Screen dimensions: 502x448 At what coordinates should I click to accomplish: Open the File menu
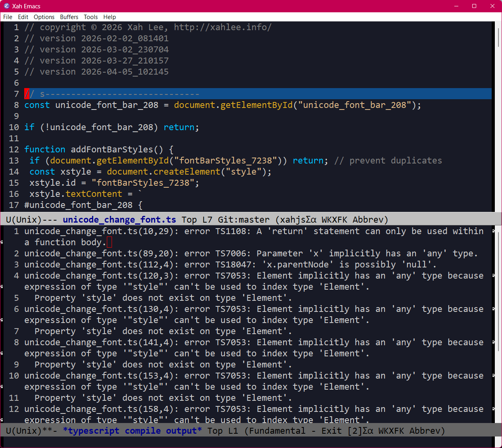pyautogui.click(x=8, y=17)
